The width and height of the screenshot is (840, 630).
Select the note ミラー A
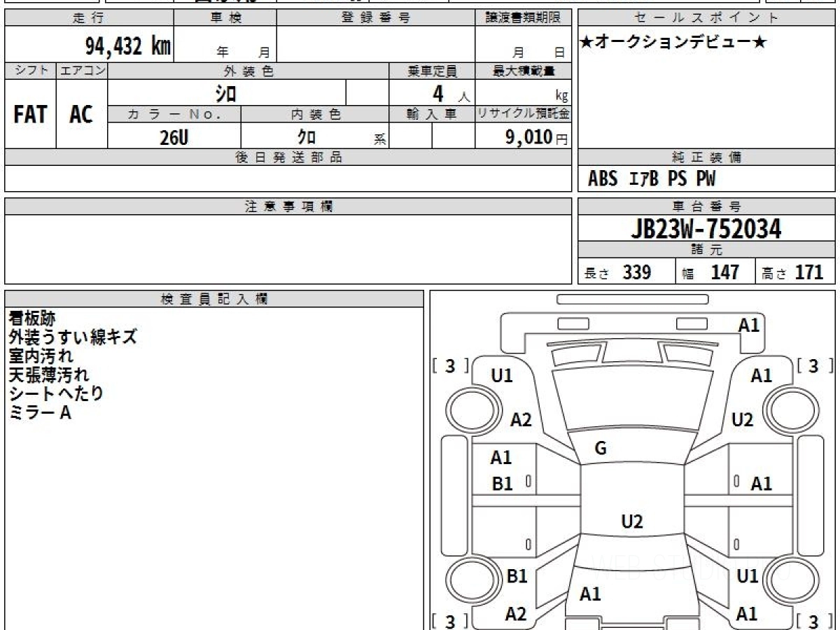click(40, 412)
